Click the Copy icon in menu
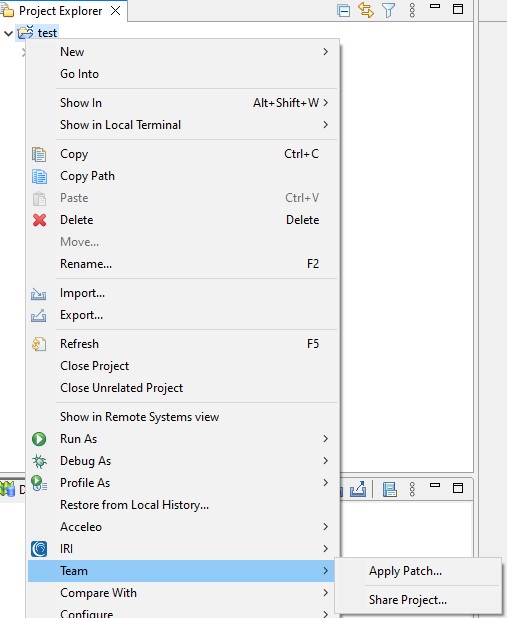The width and height of the screenshot is (507, 618). coord(39,154)
